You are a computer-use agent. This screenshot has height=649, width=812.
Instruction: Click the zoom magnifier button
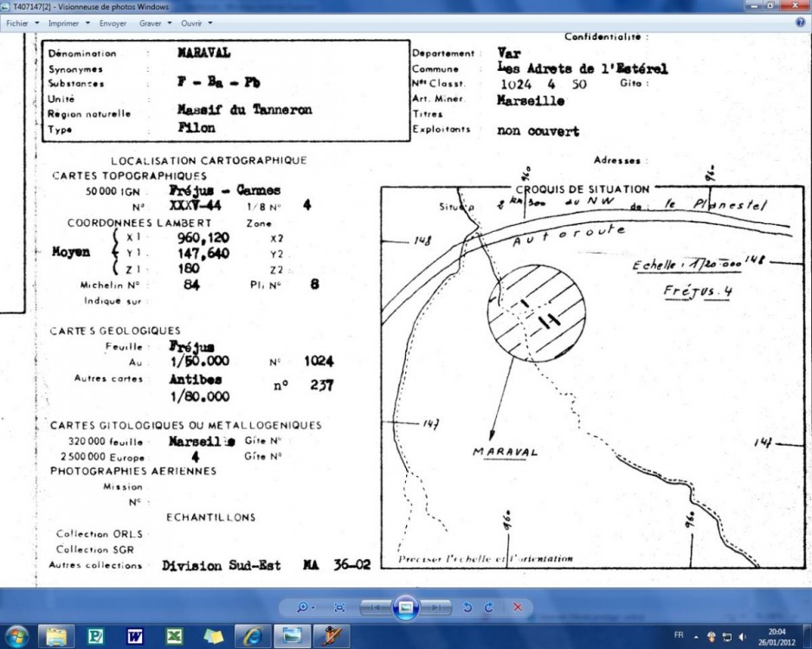pyautogui.click(x=304, y=607)
